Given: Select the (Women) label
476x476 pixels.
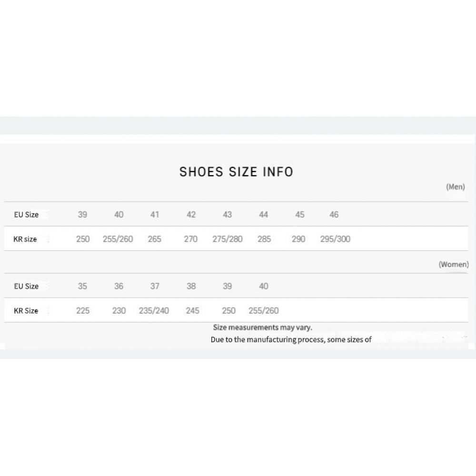Looking at the screenshot, I should pyautogui.click(x=453, y=264).
